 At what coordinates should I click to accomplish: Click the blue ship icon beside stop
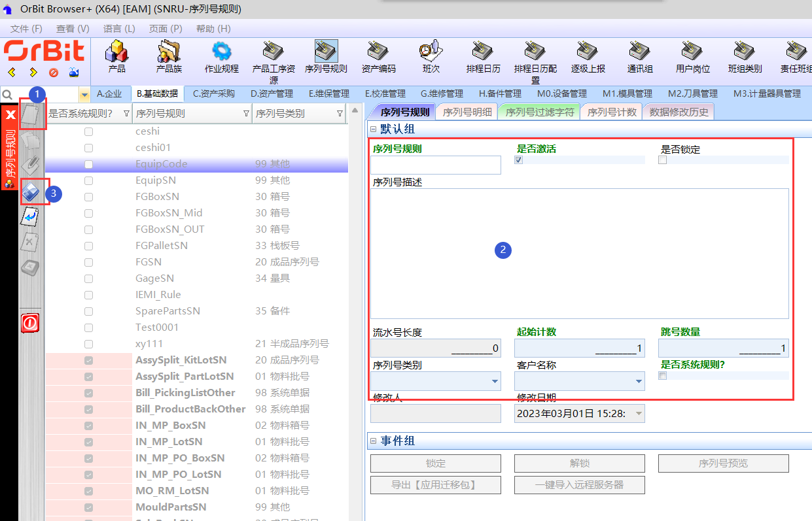point(74,72)
